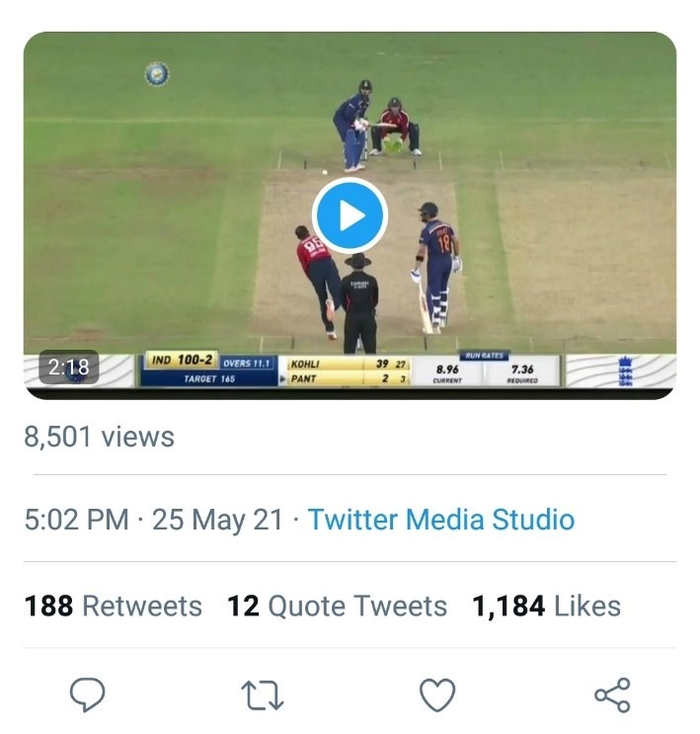Tap the reply speech bubble icon
The width and height of the screenshot is (700, 734).
pyautogui.click(x=87, y=694)
